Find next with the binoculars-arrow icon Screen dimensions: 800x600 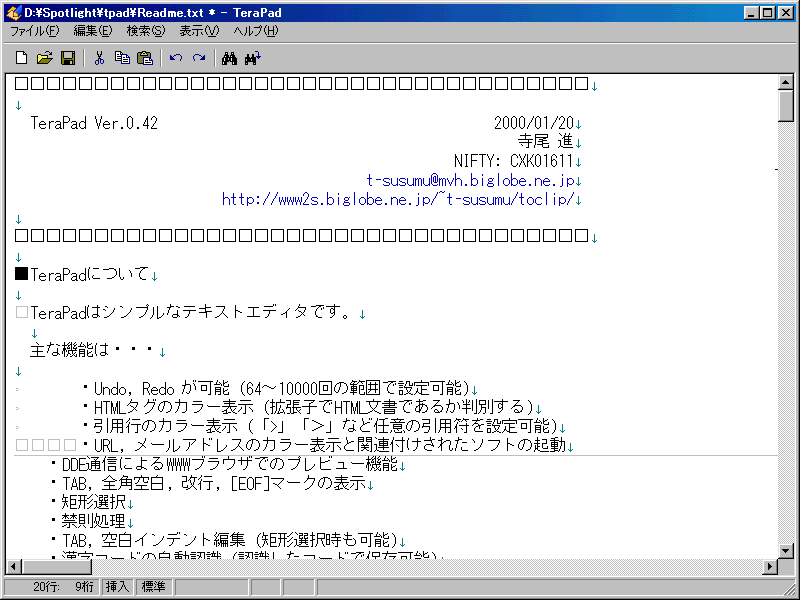253,58
